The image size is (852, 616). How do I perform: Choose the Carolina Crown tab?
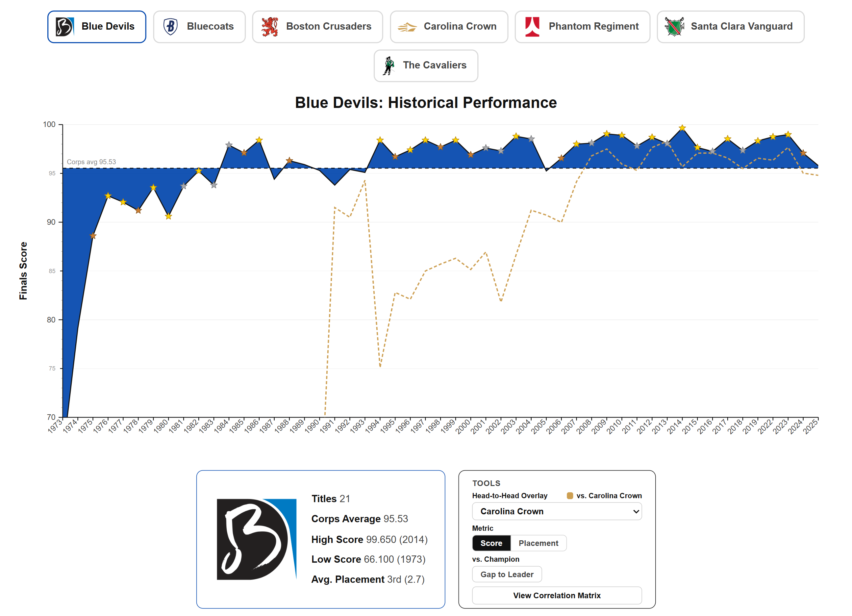pyautogui.click(x=449, y=27)
